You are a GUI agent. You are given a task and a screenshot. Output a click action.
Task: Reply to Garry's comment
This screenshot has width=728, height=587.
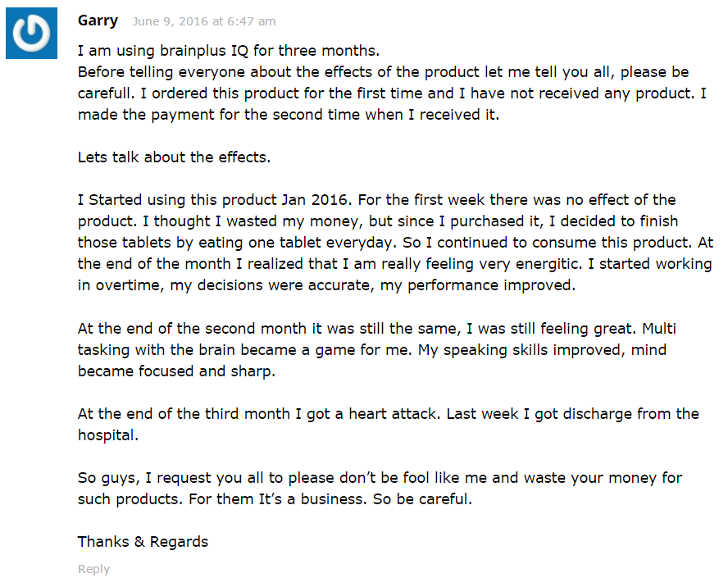pyautogui.click(x=93, y=569)
